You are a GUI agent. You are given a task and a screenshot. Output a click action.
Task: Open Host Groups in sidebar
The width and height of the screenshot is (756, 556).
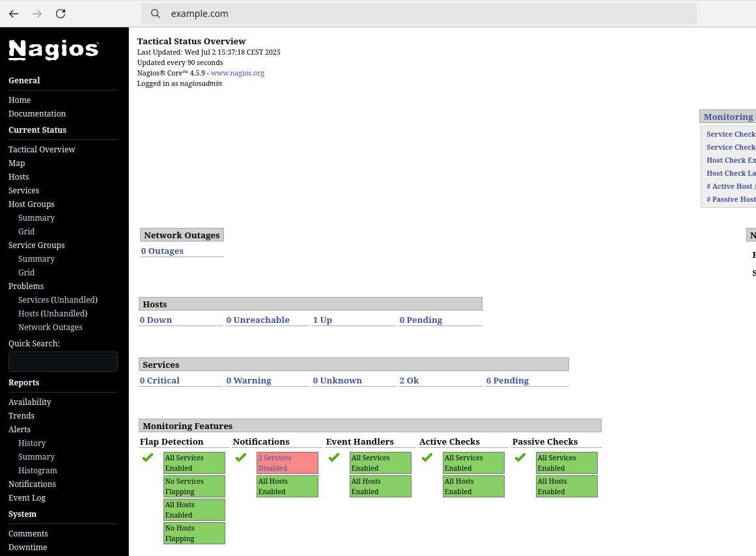point(31,204)
